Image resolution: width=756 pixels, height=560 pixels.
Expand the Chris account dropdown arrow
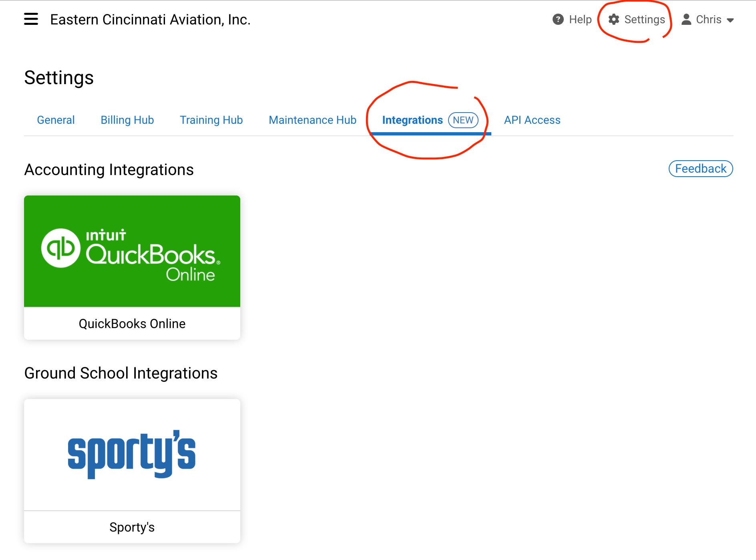click(730, 20)
